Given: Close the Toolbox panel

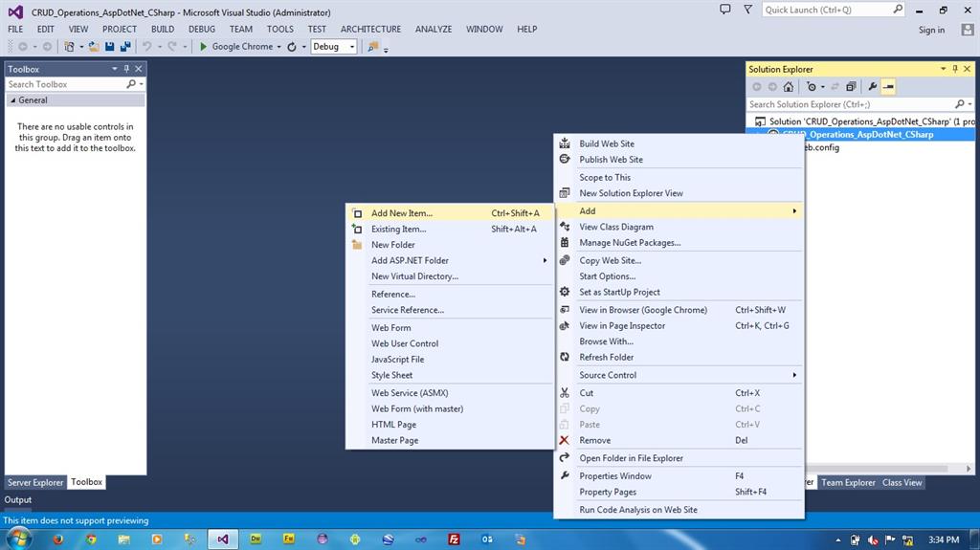Looking at the screenshot, I should [139, 69].
